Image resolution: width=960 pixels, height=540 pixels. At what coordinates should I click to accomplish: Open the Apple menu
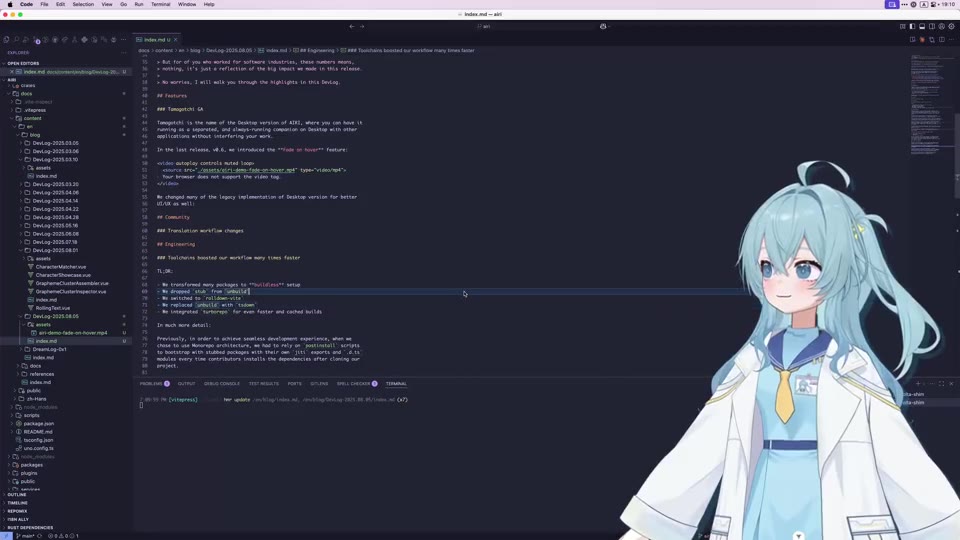(x=10, y=4)
